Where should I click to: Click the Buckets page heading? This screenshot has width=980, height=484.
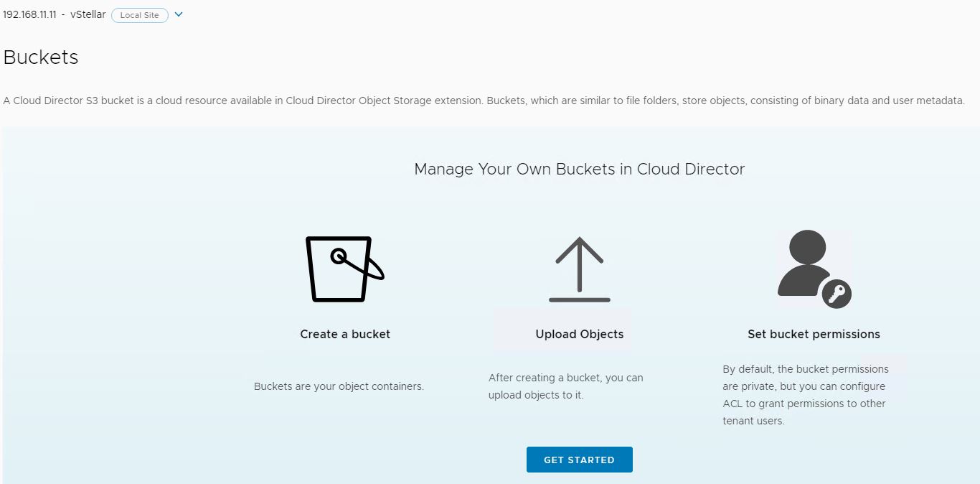click(x=41, y=57)
